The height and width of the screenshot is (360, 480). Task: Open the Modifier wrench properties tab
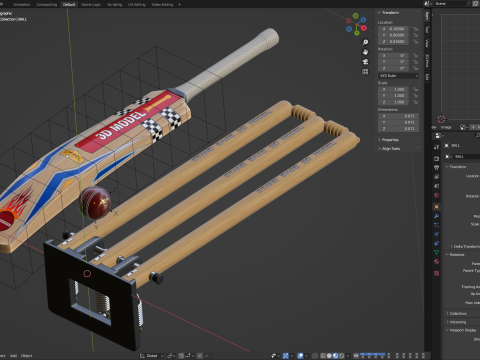click(436, 216)
